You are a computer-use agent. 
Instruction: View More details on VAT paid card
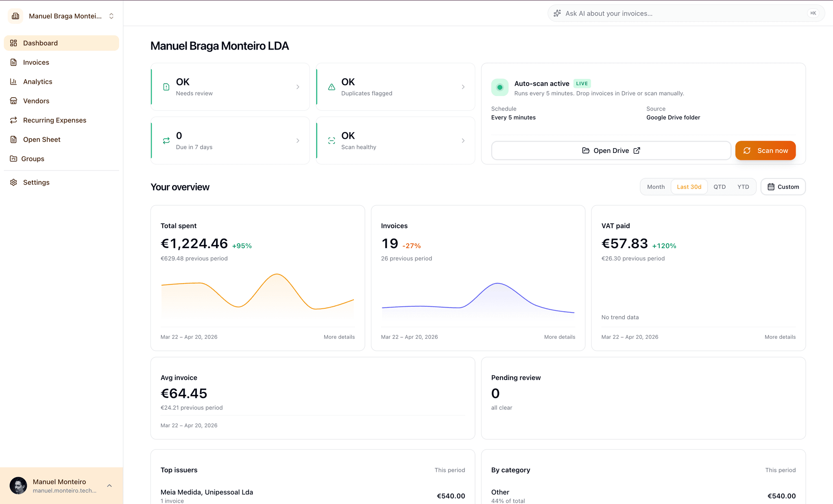click(x=780, y=337)
